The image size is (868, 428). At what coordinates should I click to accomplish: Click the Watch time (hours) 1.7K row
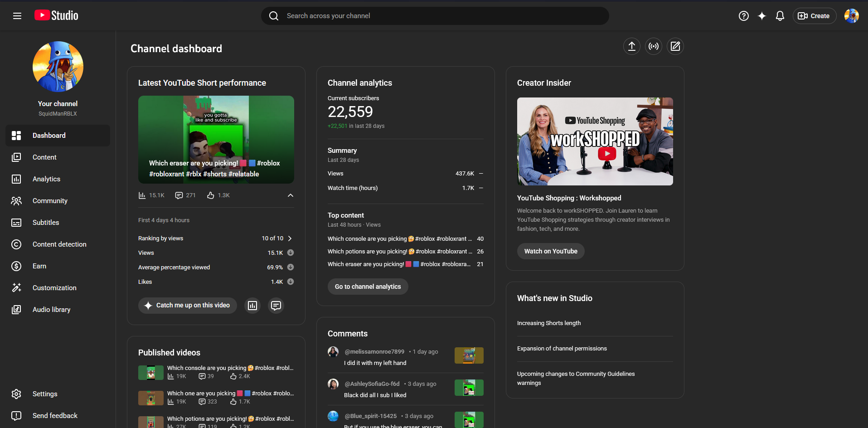click(x=406, y=188)
